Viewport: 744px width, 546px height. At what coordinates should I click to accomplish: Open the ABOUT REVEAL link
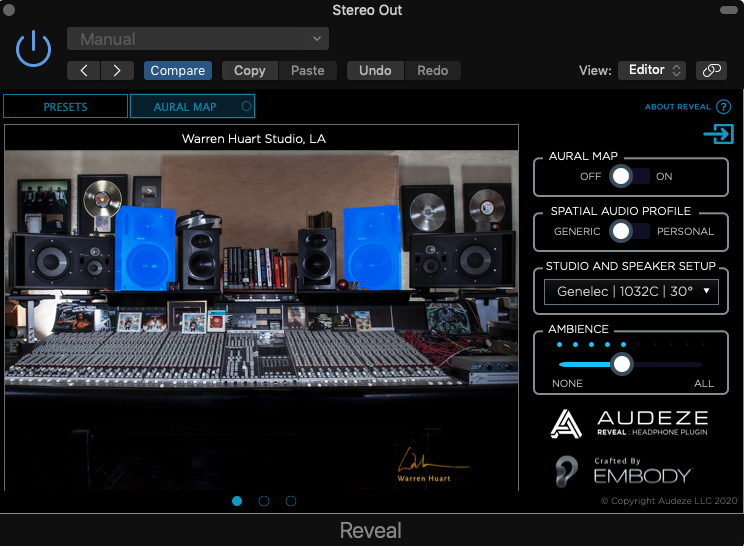pos(678,107)
